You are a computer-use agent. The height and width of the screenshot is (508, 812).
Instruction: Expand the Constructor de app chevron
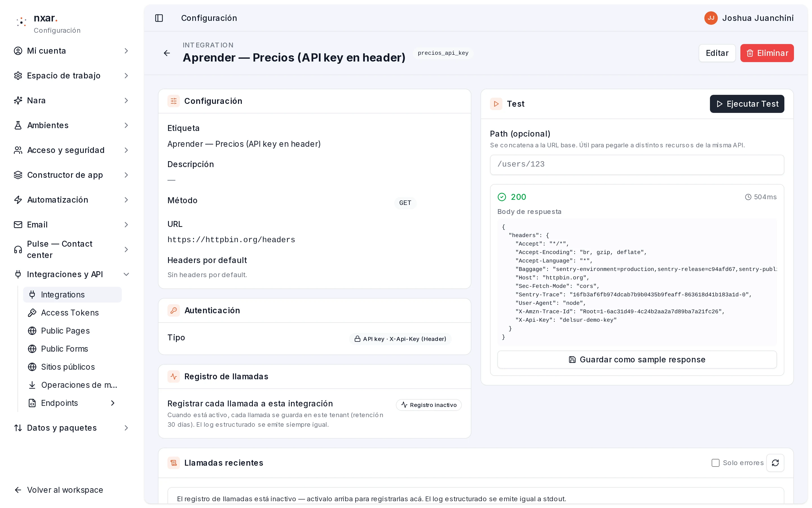[x=127, y=175]
